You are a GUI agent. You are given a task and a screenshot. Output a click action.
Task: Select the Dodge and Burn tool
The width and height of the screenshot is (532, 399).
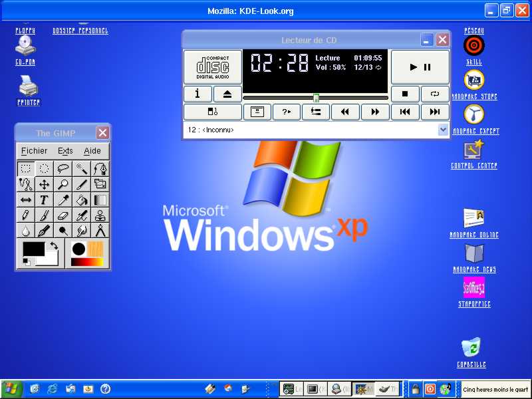pyautogui.click(x=63, y=231)
